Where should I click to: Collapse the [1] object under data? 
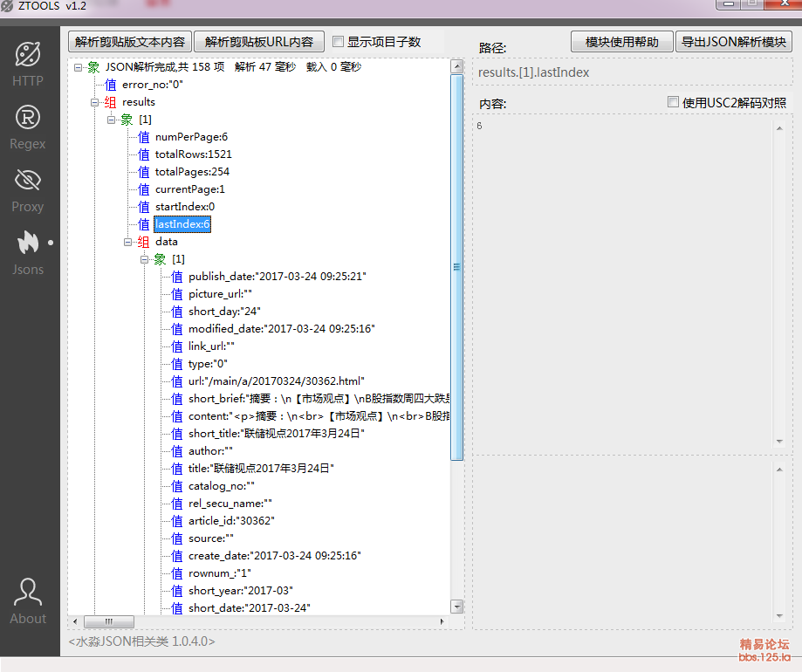144,259
